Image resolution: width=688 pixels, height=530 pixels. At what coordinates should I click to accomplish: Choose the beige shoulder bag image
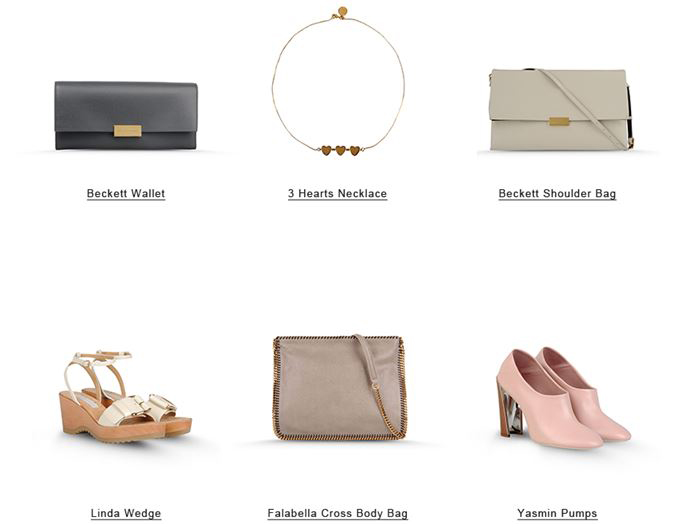pyautogui.click(x=561, y=110)
